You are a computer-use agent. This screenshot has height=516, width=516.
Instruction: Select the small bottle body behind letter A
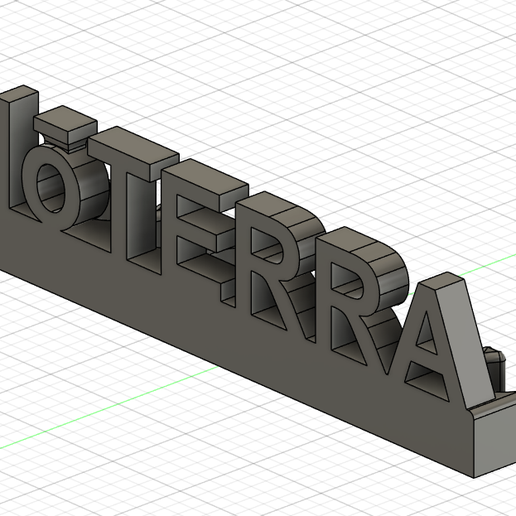pyautogui.click(x=497, y=370)
